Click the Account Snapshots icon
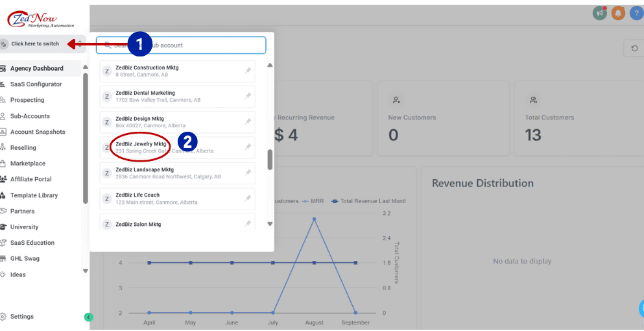The height and width of the screenshot is (331, 644). tap(3, 132)
